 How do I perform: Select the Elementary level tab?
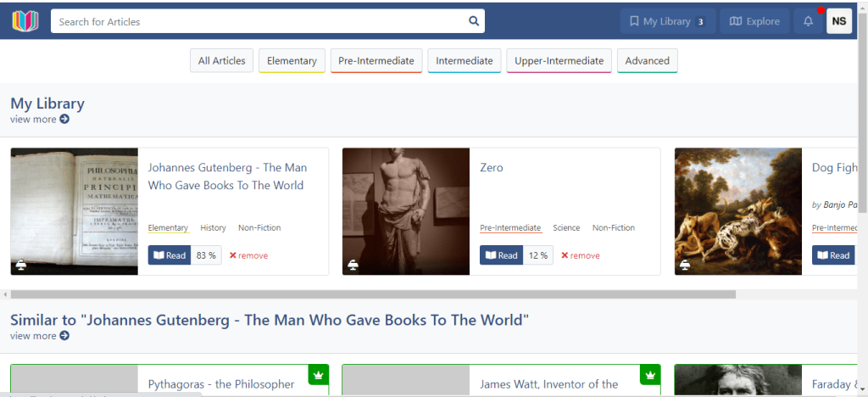point(292,61)
